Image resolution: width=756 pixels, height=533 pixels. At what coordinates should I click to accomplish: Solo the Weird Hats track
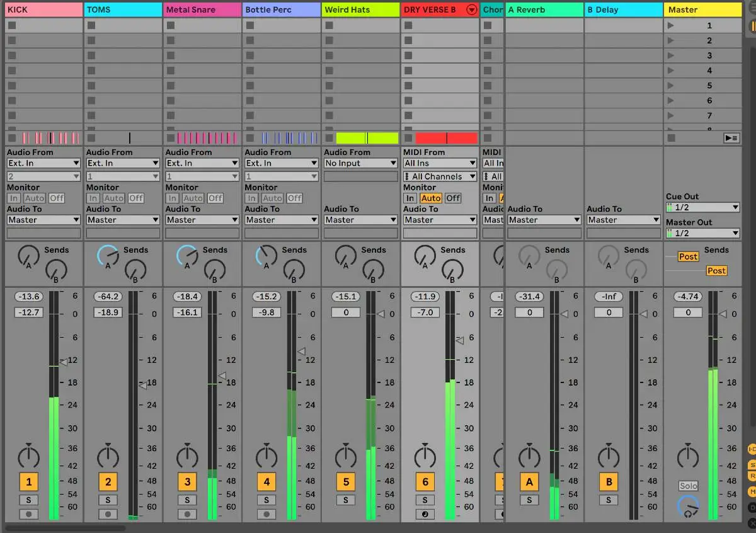pos(345,500)
